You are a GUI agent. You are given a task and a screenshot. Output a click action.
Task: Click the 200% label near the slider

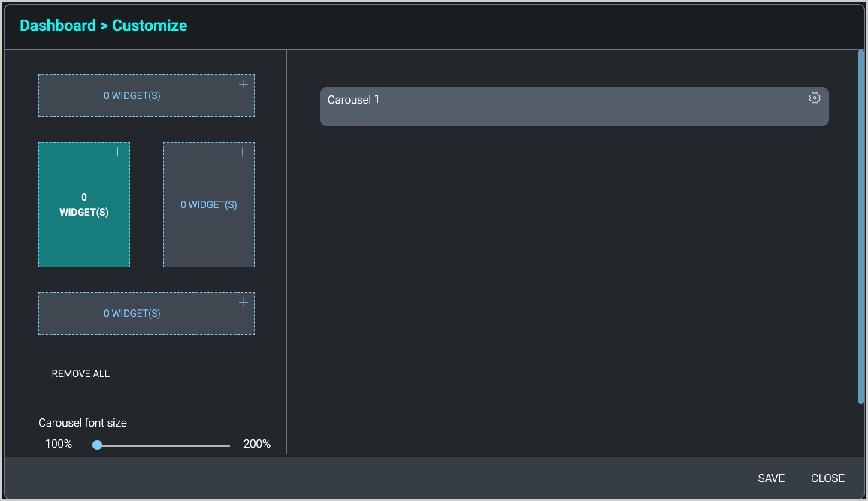(256, 443)
